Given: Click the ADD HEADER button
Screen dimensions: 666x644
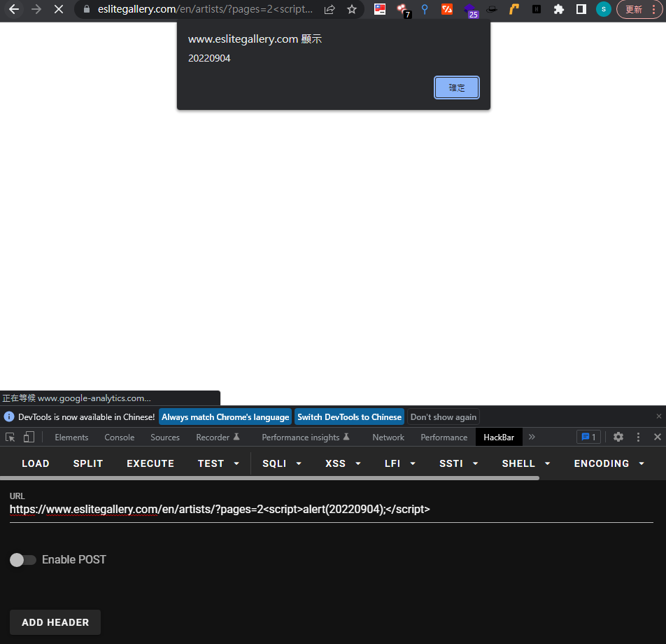Looking at the screenshot, I should (x=55, y=622).
